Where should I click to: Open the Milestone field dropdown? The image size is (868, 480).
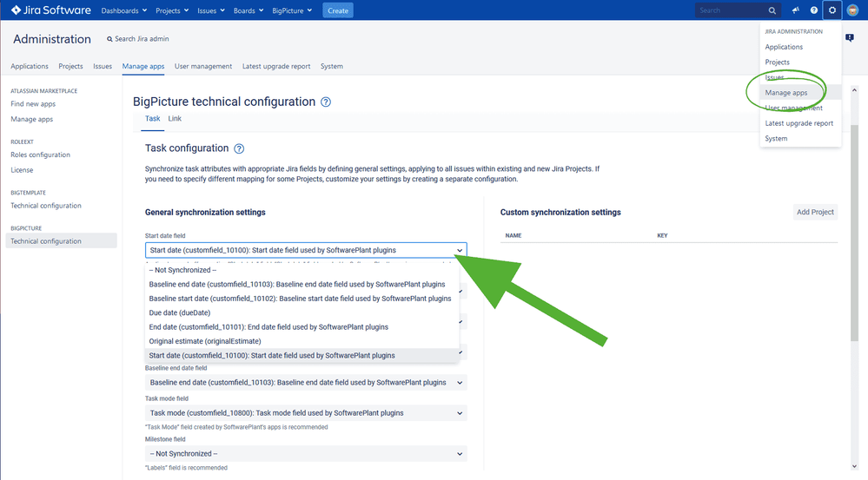click(306, 453)
